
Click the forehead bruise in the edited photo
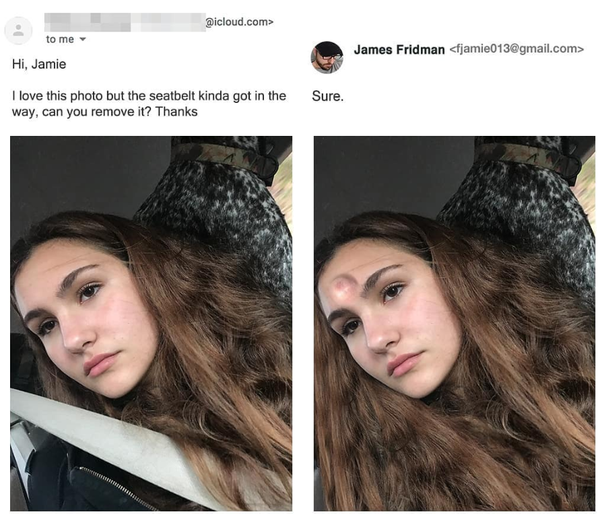click(x=342, y=285)
